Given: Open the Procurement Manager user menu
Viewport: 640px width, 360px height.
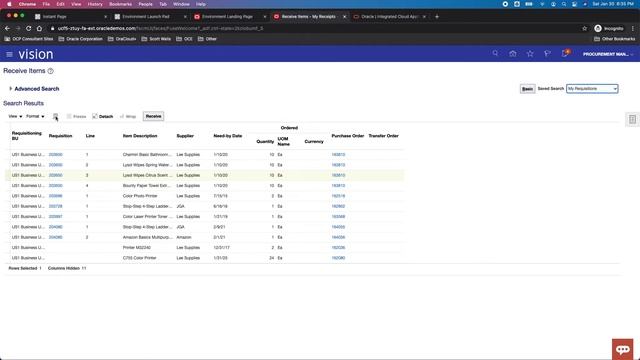Looking at the screenshot, I should tap(608, 54).
